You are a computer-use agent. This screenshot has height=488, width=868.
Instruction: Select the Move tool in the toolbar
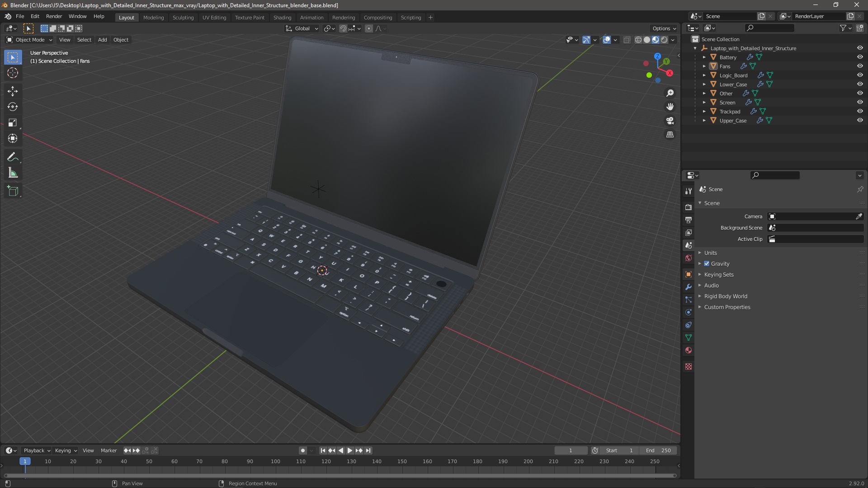tap(13, 91)
